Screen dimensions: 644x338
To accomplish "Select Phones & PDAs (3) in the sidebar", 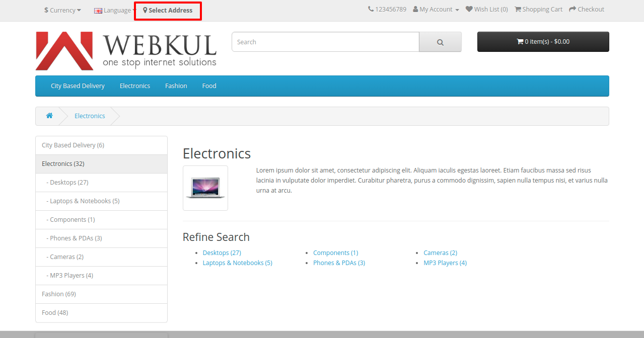I will 101,238.
